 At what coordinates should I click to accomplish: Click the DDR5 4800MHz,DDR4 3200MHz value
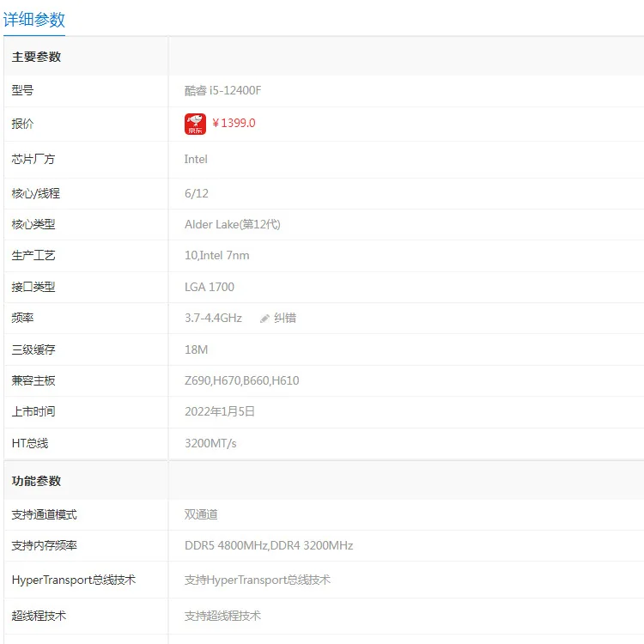(269, 545)
